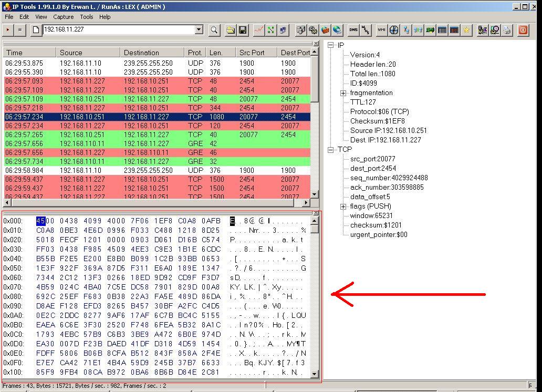Click the printer icon in toolbar
This screenshot has width=542, height=392.
(507, 30)
